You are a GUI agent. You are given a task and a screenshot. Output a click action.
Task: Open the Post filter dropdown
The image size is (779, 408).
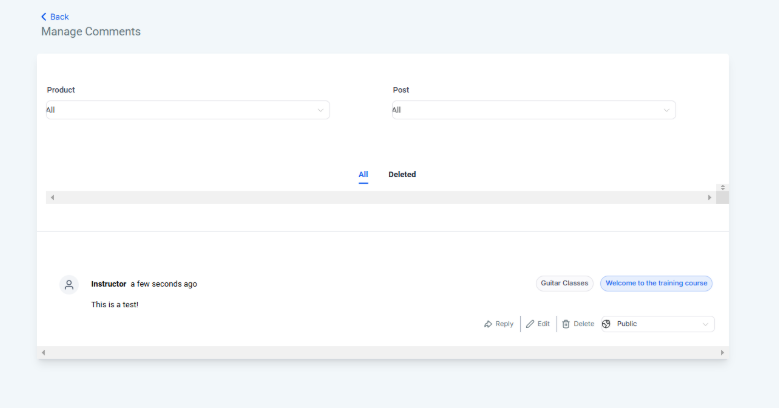coord(533,110)
